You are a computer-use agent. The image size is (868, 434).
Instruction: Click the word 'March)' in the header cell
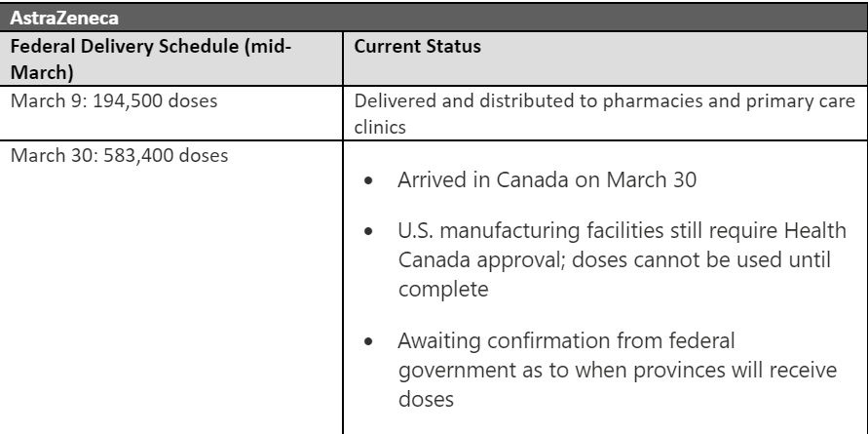pyautogui.click(x=42, y=72)
